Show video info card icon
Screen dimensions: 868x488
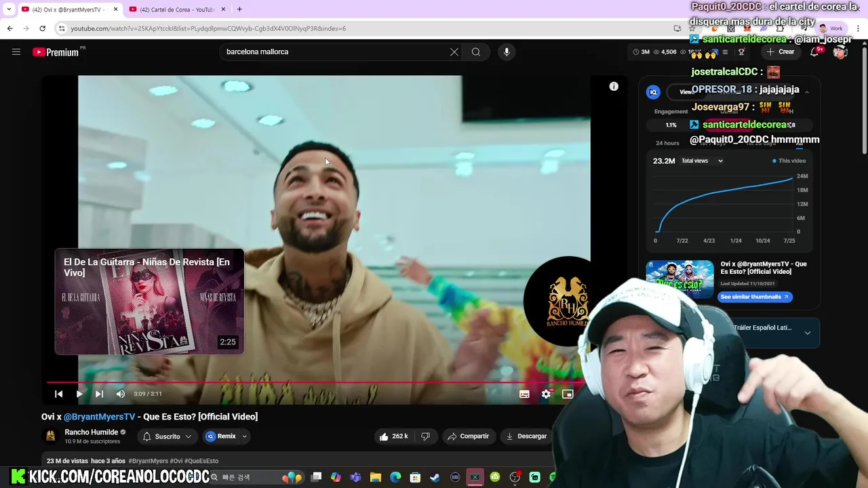click(x=614, y=86)
